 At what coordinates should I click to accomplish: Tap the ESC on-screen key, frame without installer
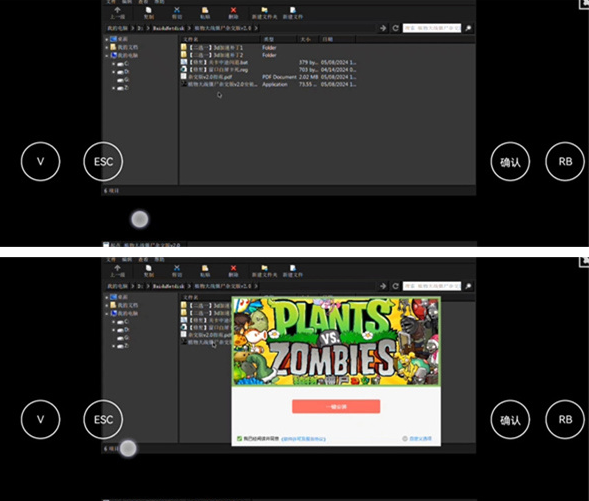(x=103, y=161)
